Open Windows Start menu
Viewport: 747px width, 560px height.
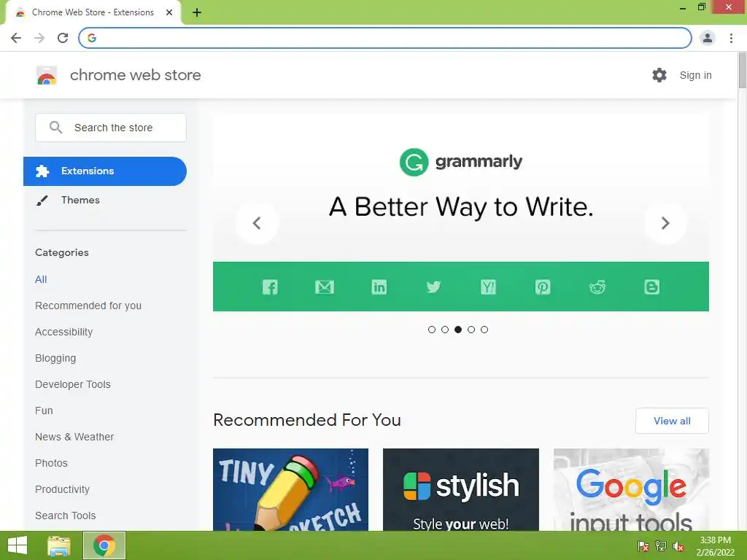click(x=18, y=545)
